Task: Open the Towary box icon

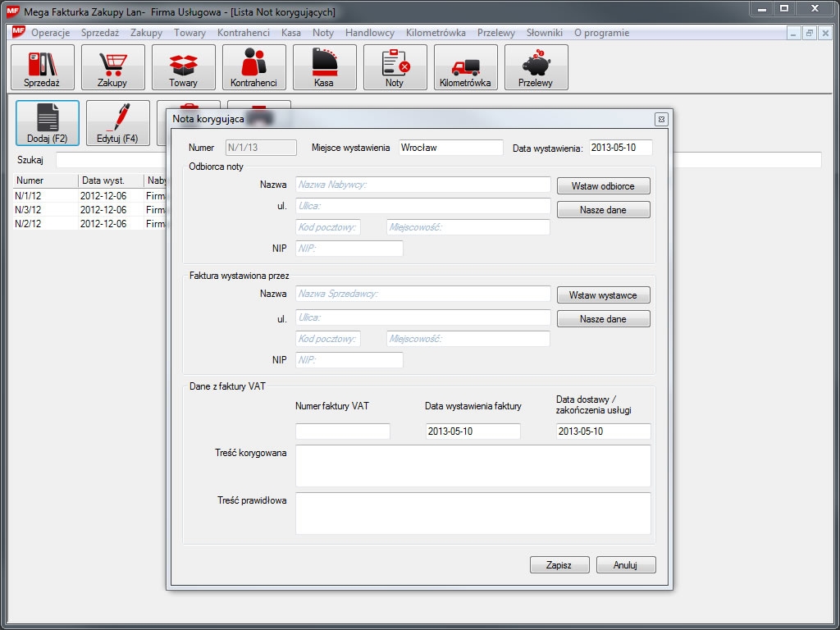Action: point(184,67)
